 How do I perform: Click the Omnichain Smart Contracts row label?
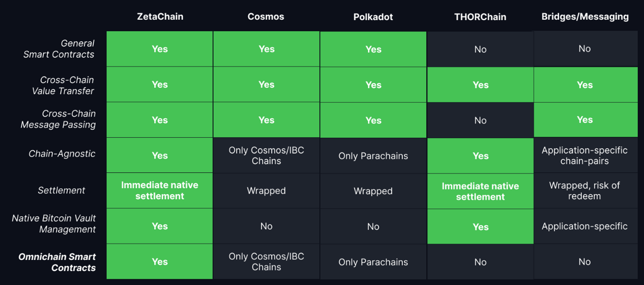(x=57, y=262)
